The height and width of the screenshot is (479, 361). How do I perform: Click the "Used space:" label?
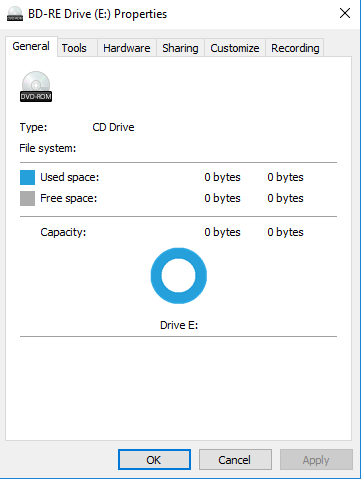[70, 177]
